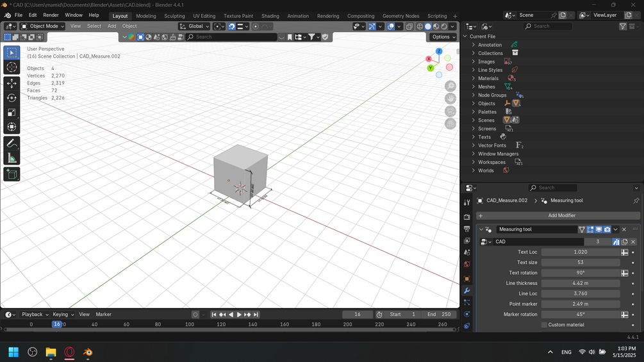Open the Particles properties tab
The height and width of the screenshot is (362, 644).
point(466,302)
